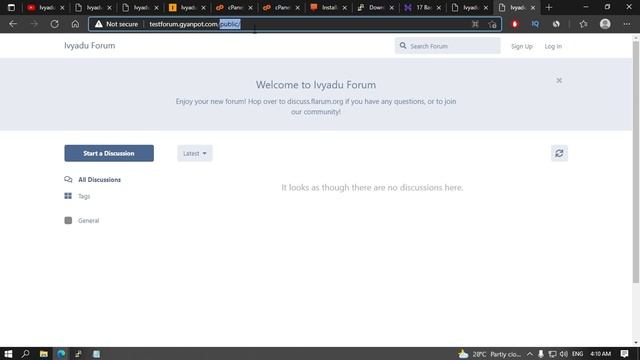Click the volume icon in tray
The height and width of the screenshot is (360, 640).
pyautogui.click(x=564, y=354)
